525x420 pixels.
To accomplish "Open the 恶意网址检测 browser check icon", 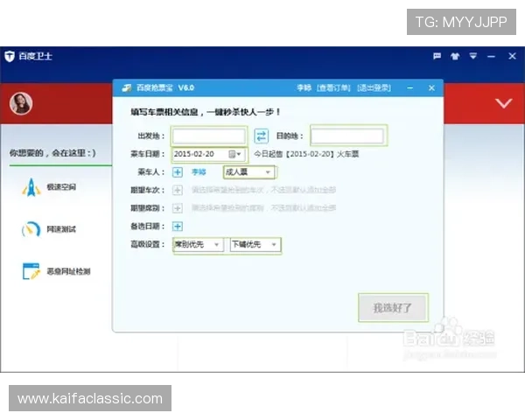I will (31, 271).
